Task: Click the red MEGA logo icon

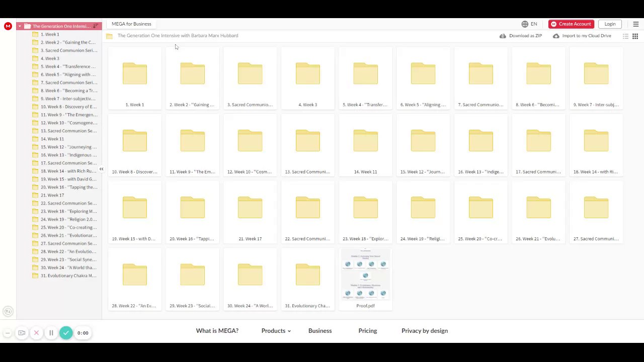Action: 8,26
